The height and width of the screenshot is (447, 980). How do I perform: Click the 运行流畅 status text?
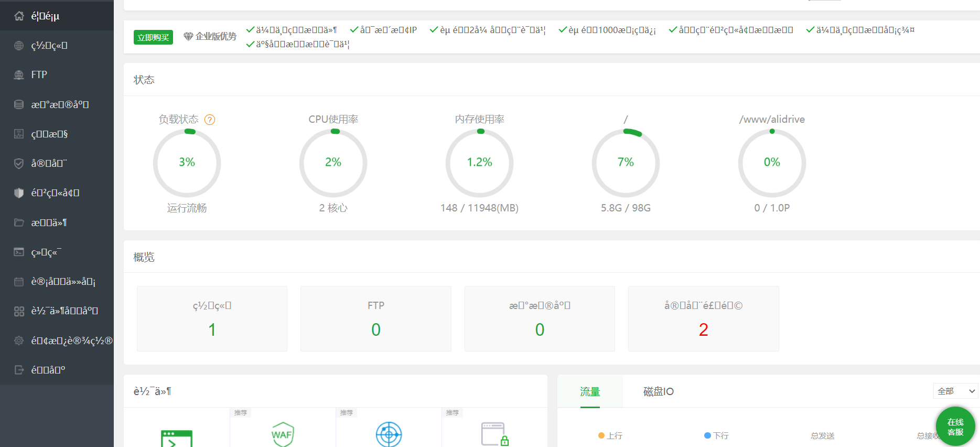point(187,208)
